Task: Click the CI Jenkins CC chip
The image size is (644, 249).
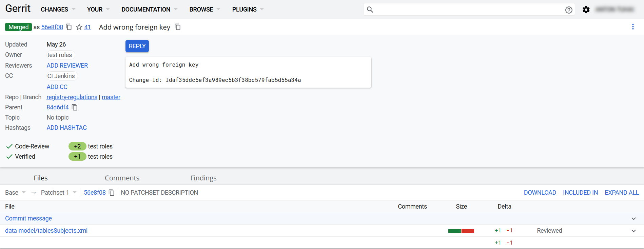Action: point(61,76)
